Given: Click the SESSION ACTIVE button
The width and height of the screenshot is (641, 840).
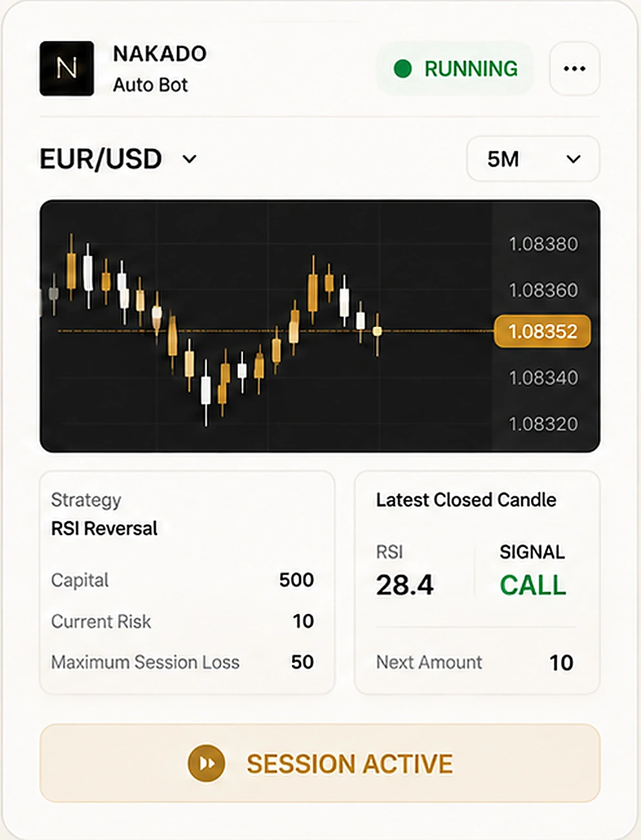Looking at the screenshot, I should (x=320, y=764).
